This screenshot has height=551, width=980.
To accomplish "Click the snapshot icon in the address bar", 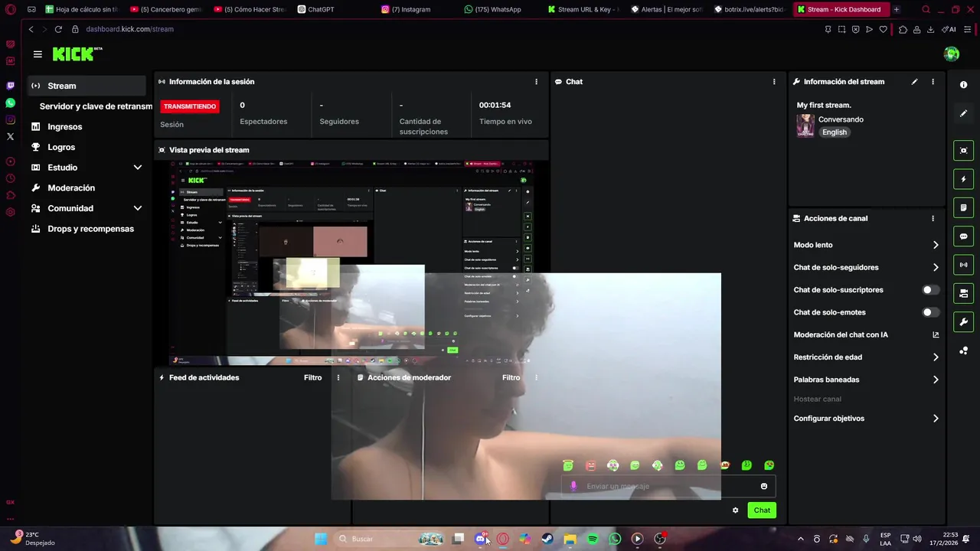I will (842, 29).
